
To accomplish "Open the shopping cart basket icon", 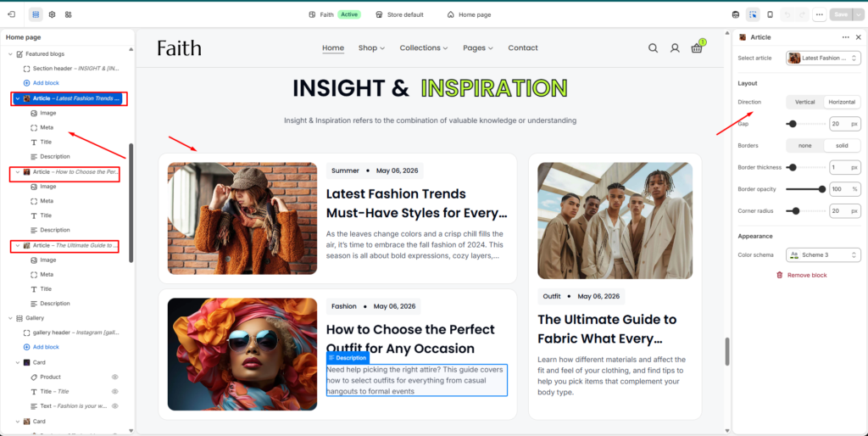I will click(697, 48).
